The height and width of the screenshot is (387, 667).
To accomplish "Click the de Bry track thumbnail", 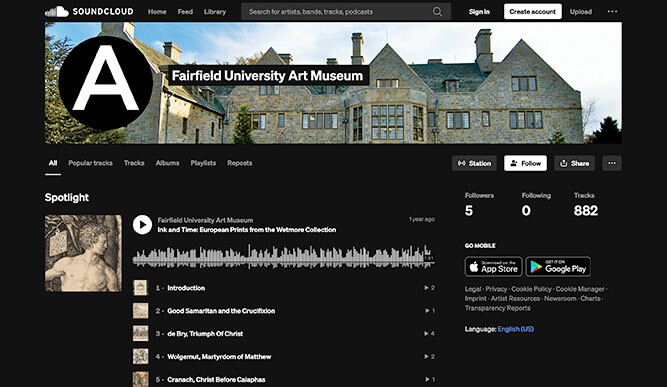I will [x=140, y=333].
